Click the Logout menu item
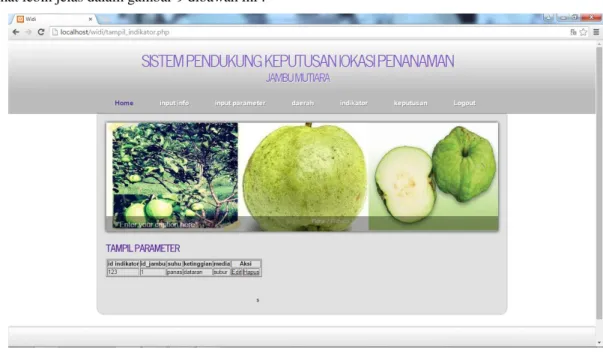603x364 pixels. pyautogui.click(x=464, y=103)
